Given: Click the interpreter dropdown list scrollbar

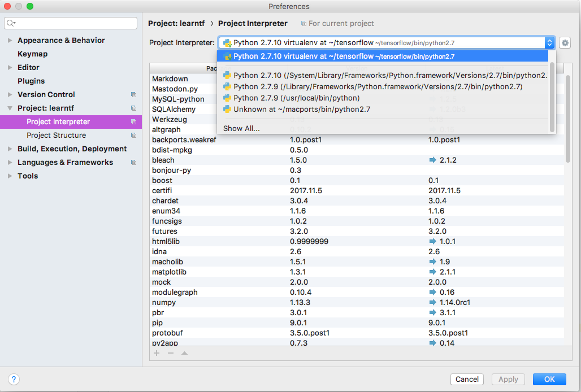Looking at the screenshot, I should 552,97.
